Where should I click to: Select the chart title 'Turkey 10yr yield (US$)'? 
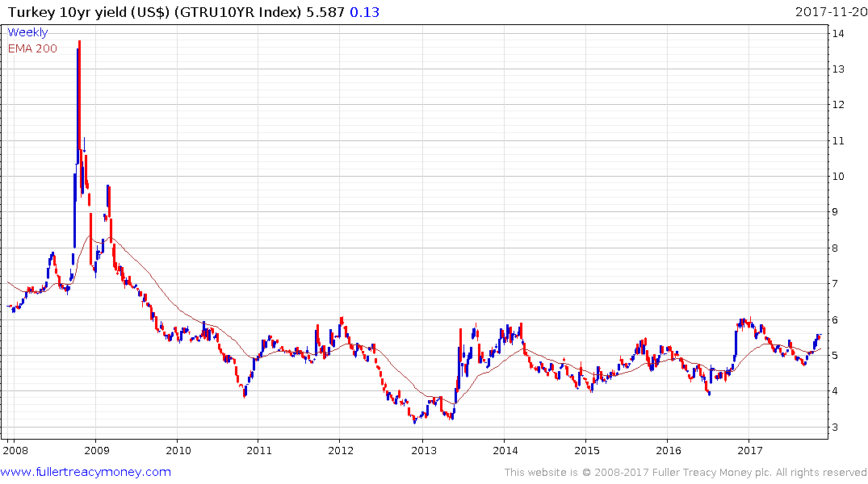[89, 12]
